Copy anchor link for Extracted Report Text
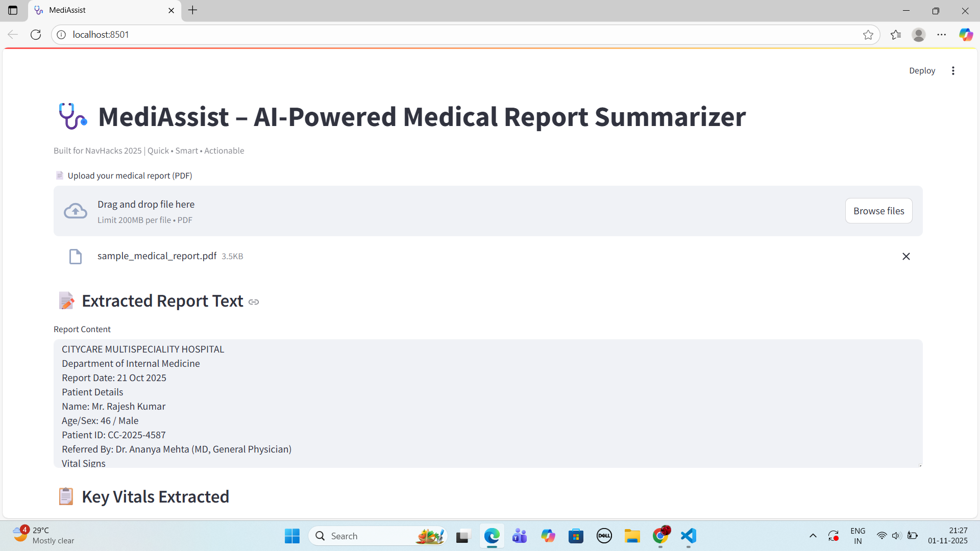 (x=254, y=302)
